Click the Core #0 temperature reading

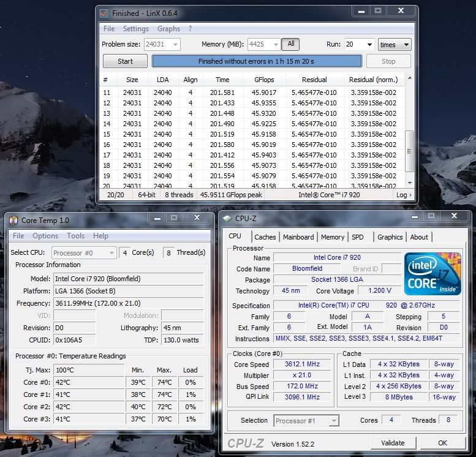pyautogui.click(x=89, y=382)
